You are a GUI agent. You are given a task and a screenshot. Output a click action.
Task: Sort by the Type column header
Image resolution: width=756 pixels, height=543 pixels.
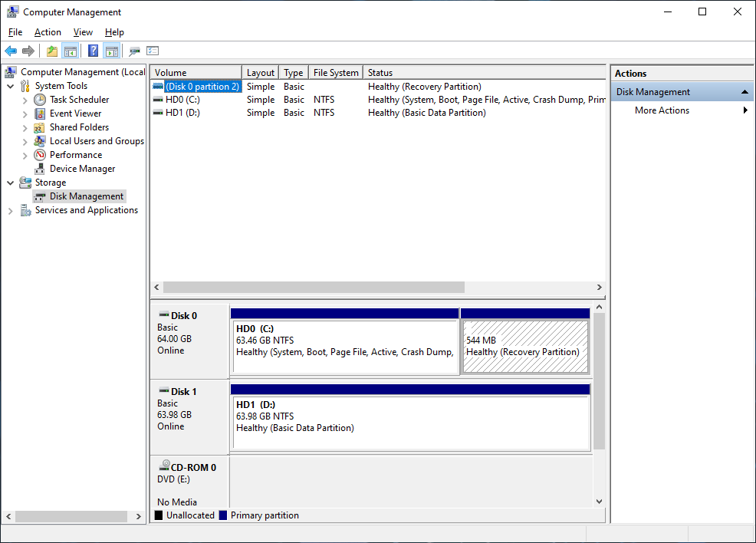293,72
